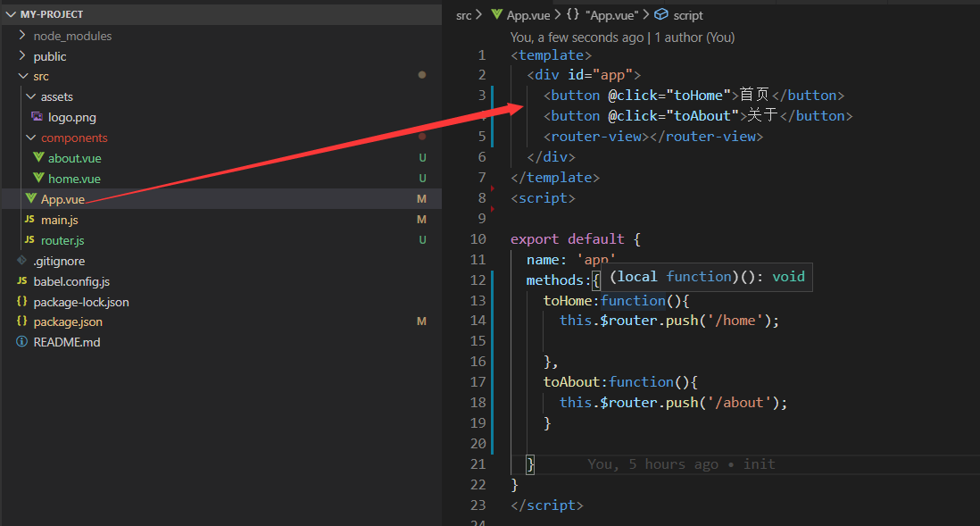The width and height of the screenshot is (980, 526).
Task: Click the M status badge of package.json
Action: [422, 321]
